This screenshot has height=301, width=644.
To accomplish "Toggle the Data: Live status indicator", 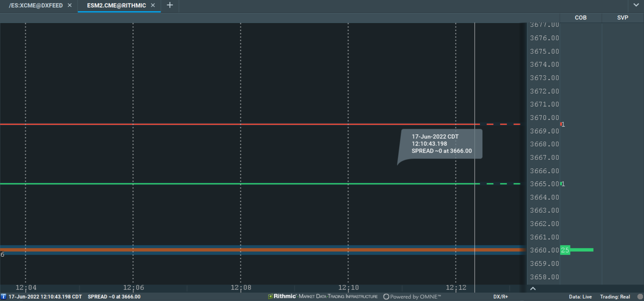I will (580, 297).
